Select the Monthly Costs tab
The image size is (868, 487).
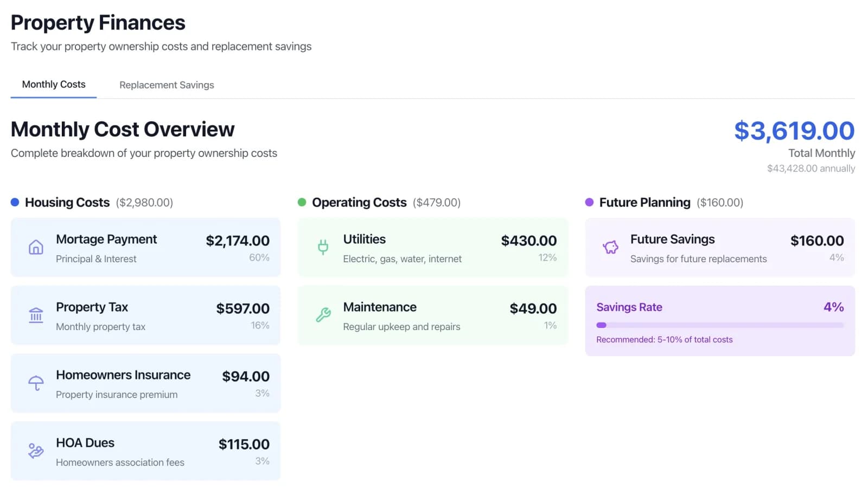pos(54,85)
